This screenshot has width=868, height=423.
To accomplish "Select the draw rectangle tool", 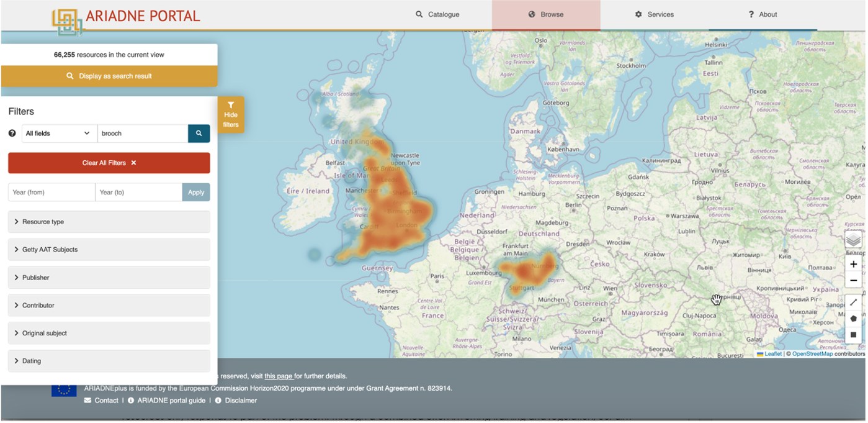I will coord(853,335).
